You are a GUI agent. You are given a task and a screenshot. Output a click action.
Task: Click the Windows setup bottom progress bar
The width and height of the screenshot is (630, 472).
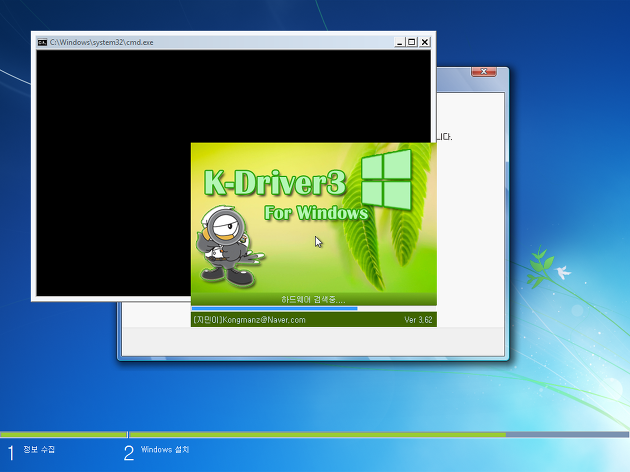315,435
